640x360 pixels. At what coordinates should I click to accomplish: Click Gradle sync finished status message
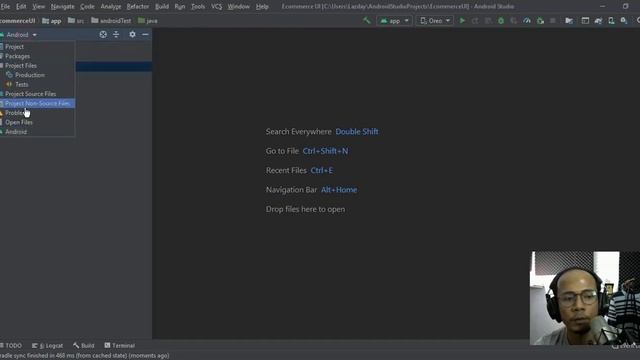(x=84, y=356)
